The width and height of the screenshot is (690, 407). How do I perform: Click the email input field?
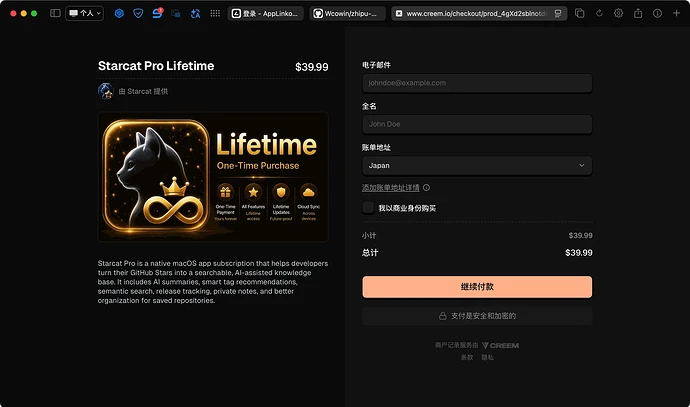477,83
